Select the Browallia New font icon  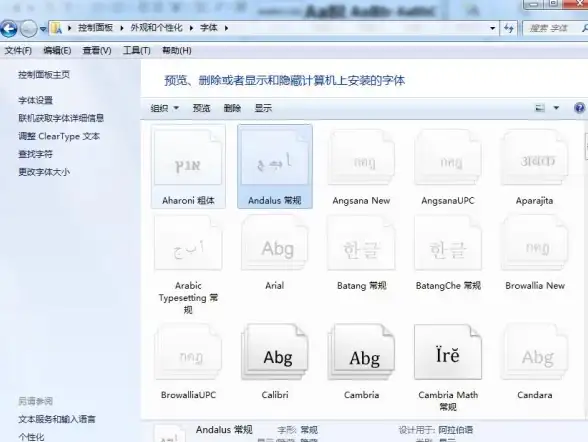pyautogui.click(x=534, y=243)
